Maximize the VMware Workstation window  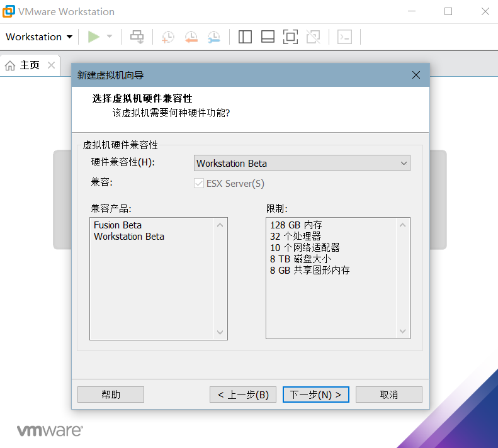[x=448, y=11]
